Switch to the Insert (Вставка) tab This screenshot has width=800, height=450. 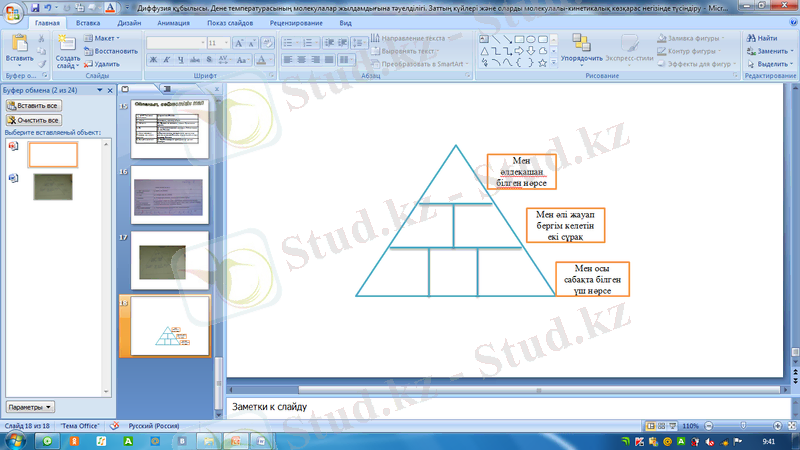pyautogui.click(x=87, y=21)
